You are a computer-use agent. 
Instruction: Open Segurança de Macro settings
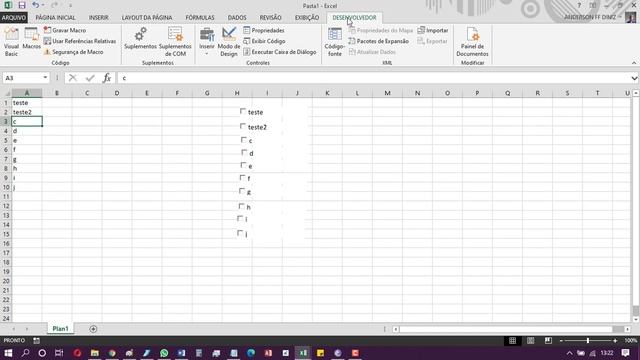73,52
